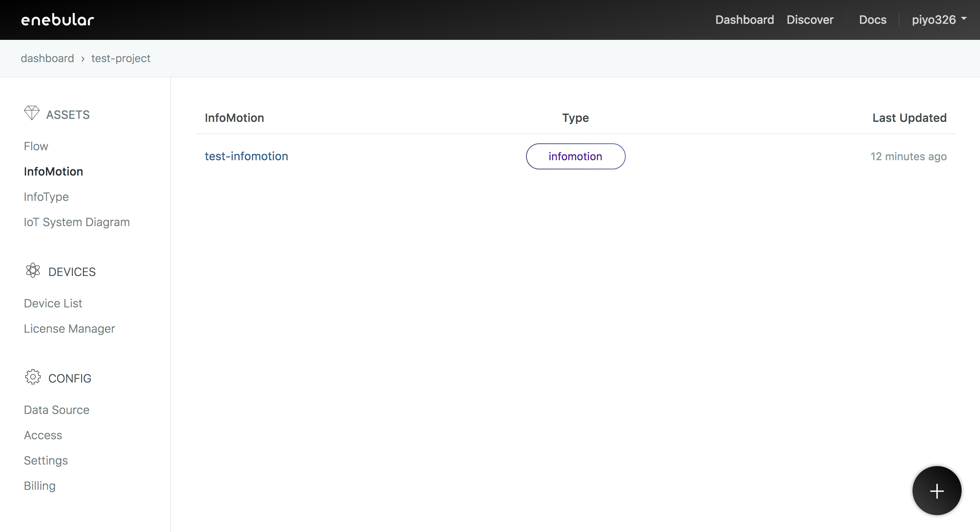Open IoT System Diagram
Viewport: 980px width, 532px height.
coord(77,222)
